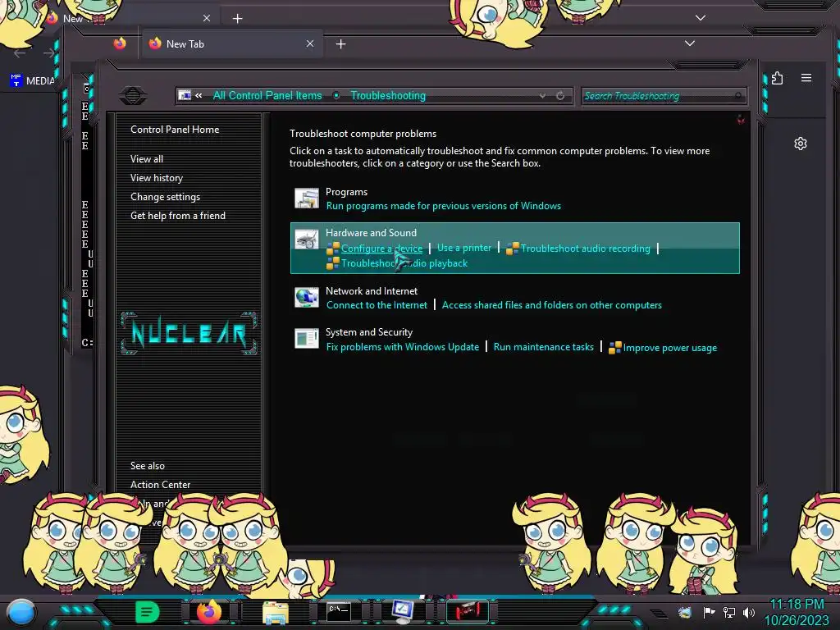This screenshot has width=840, height=630.
Task: Open the Hardware and Sound heading
Action: [371, 232]
